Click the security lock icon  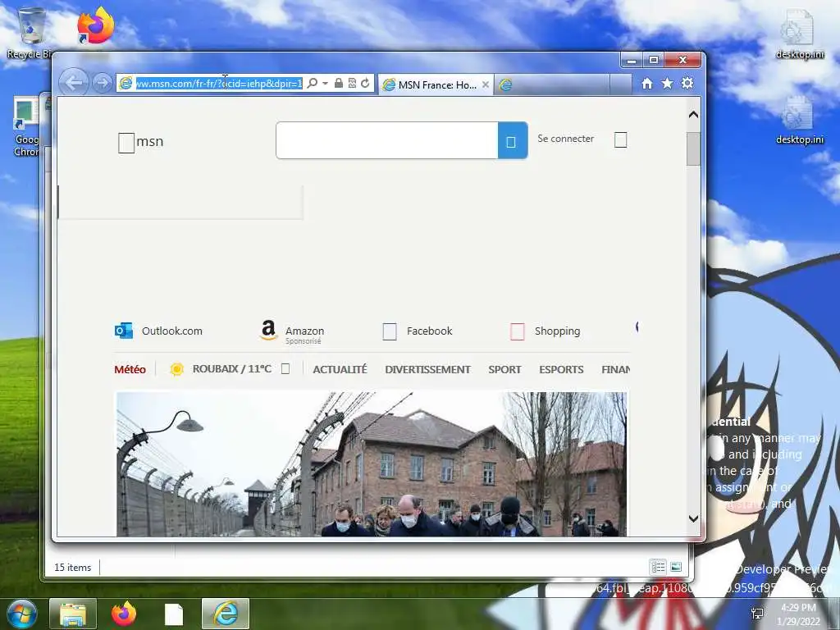coord(339,83)
